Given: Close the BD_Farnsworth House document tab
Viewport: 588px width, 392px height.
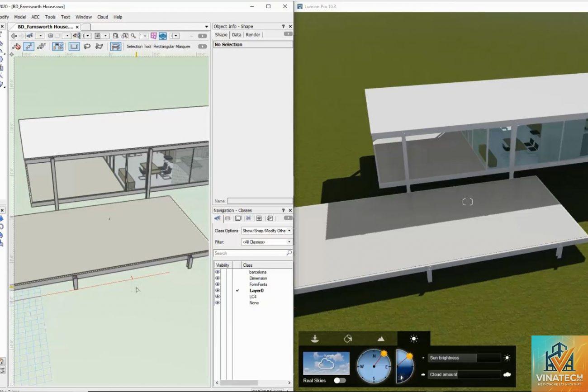Looking at the screenshot, I should [77, 27].
